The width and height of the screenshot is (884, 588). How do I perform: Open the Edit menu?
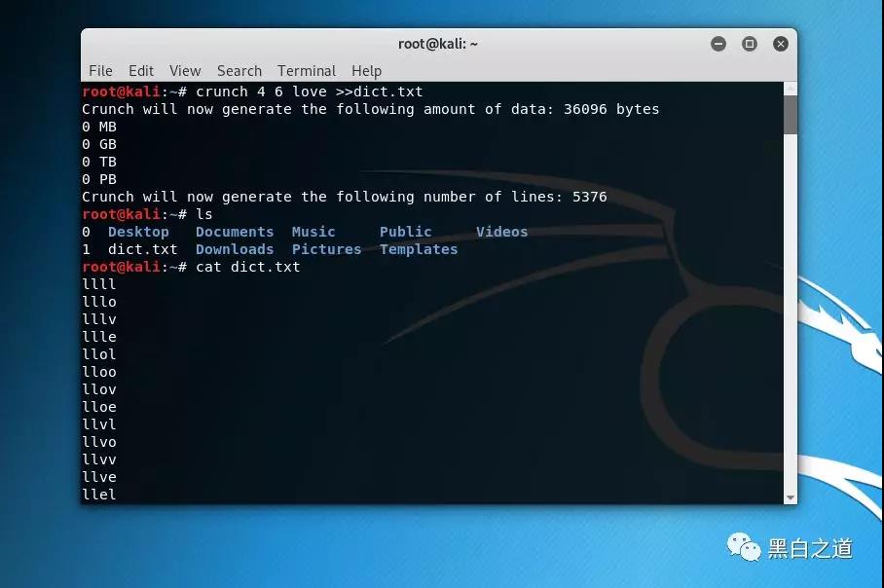tap(141, 71)
